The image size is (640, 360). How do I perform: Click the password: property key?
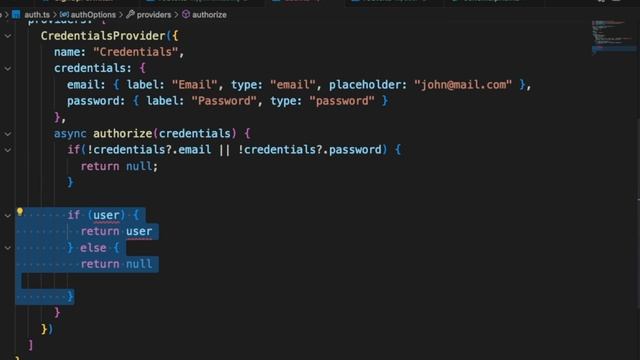coord(96,101)
